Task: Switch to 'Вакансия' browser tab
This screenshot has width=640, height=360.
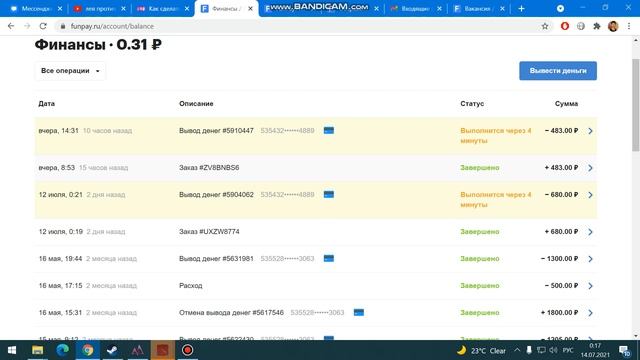Action: [x=479, y=9]
